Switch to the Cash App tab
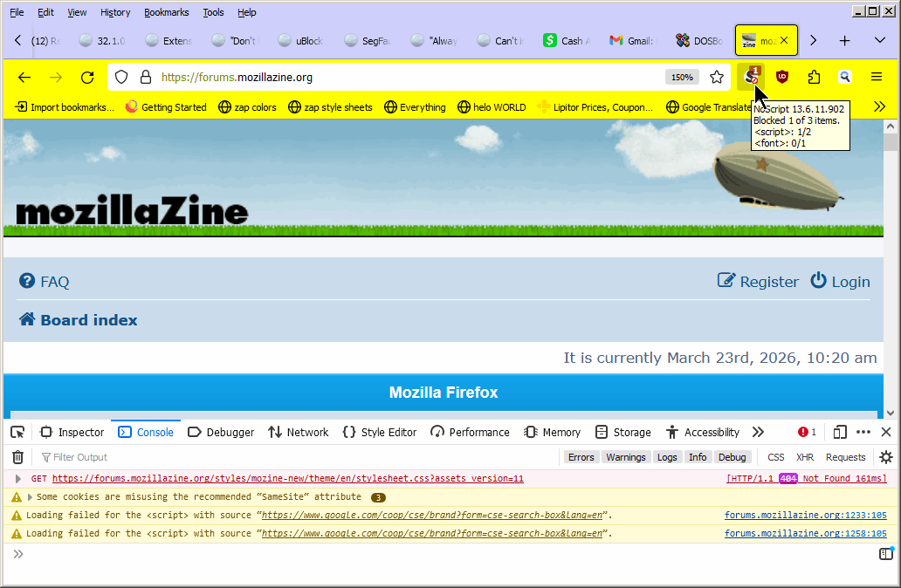The width and height of the screenshot is (901, 588). (x=566, y=41)
